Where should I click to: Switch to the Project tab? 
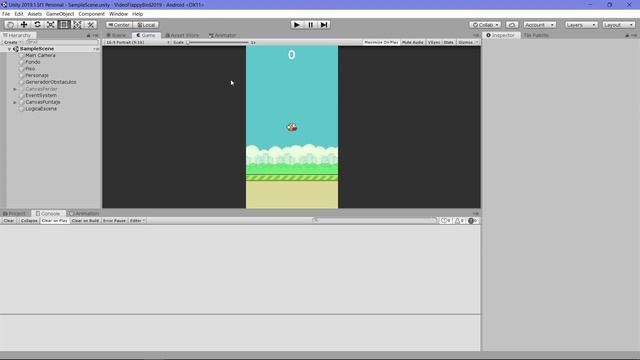tap(15, 213)
